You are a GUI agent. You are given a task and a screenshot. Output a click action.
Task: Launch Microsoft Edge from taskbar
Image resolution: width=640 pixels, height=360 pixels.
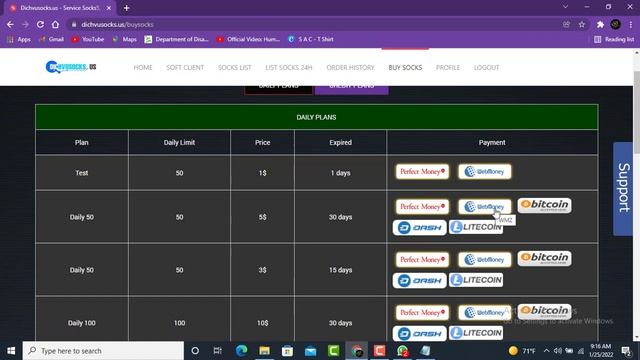(x=241, y=351)
